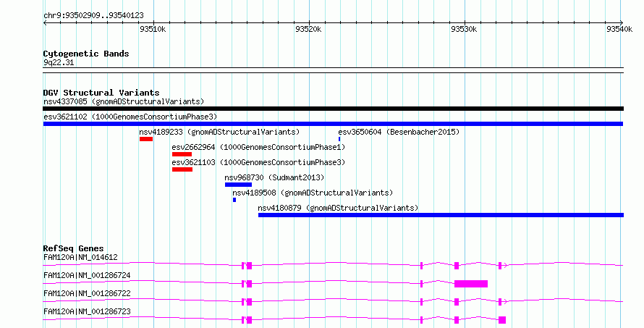Viewport: 644px width, 328px height.
Task: Click the wide magenta exon of NM_001286724
Action: (x=471, y=284)
